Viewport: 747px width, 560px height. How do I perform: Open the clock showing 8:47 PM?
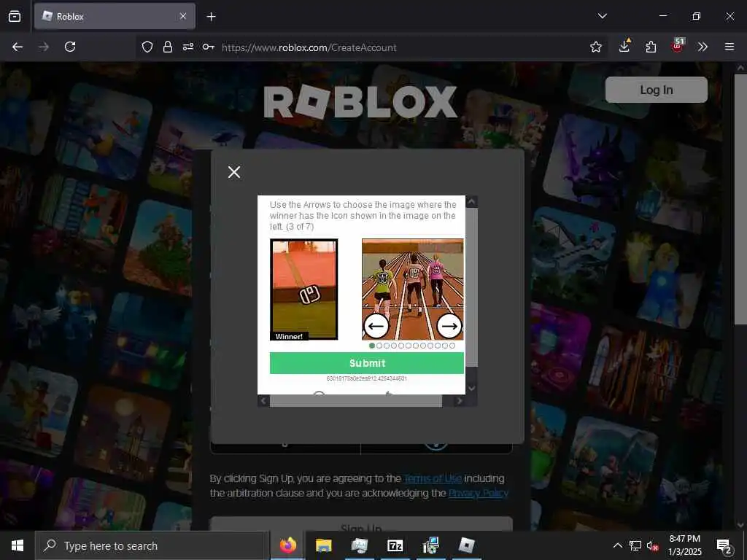click(x=684, y=545)
